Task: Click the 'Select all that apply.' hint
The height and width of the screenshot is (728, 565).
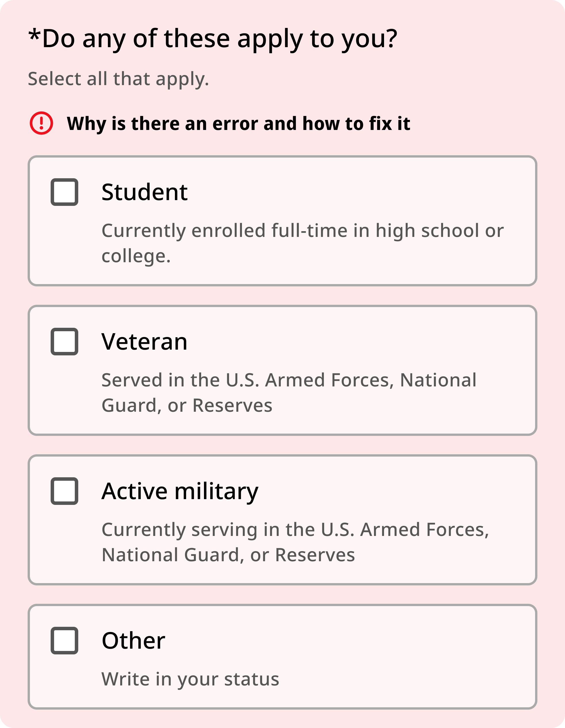Action: tap(119, 79)
